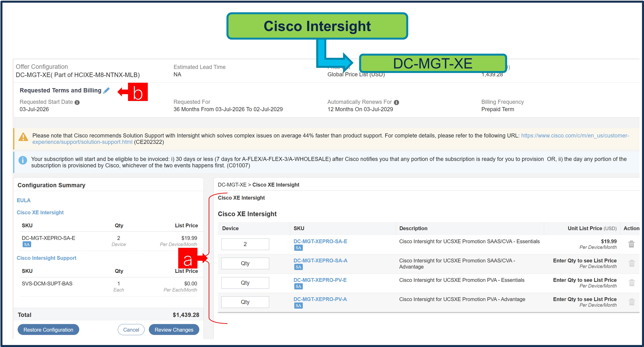Screen dimensions: 644x347
Task: Click PVA - Advantage description text
Action: [462, 299]
